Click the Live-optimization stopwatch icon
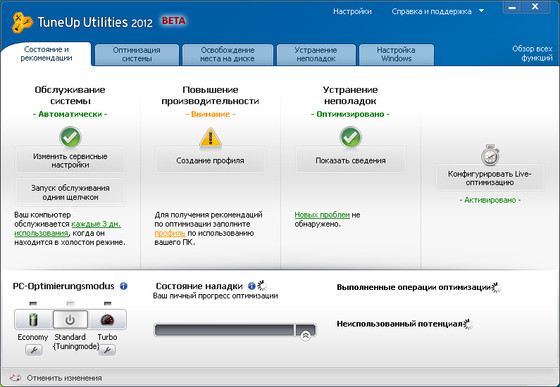Screen dimensions: 560x387 490,155
